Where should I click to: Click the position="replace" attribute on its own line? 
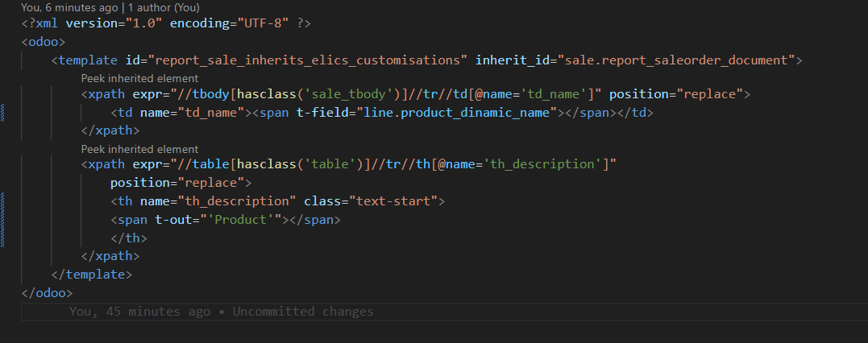[x=177, y=183]
